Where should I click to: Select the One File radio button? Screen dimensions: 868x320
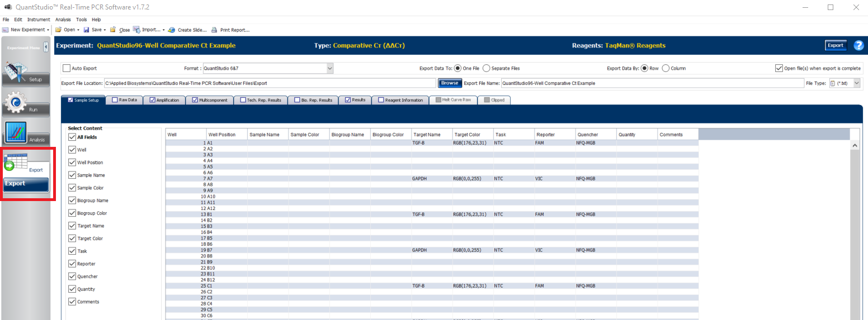457,68
